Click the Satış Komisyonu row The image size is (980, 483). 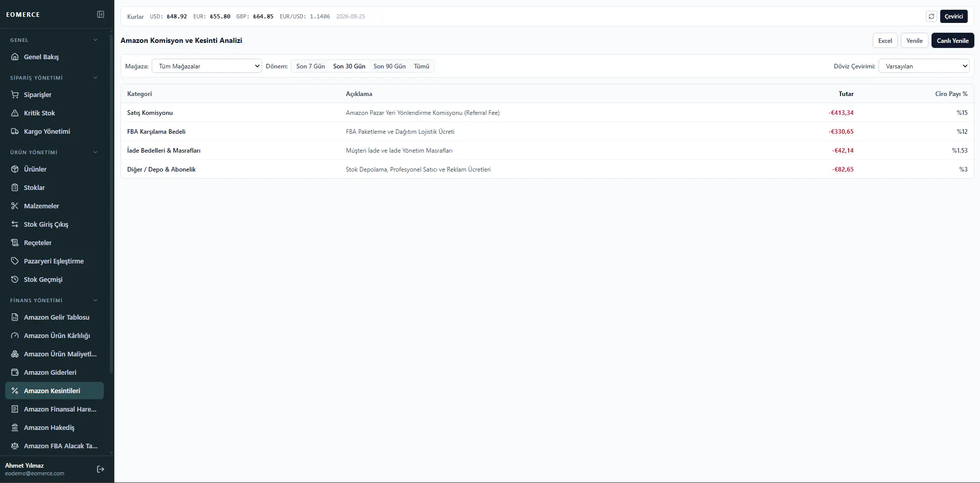tap(547, 113)
